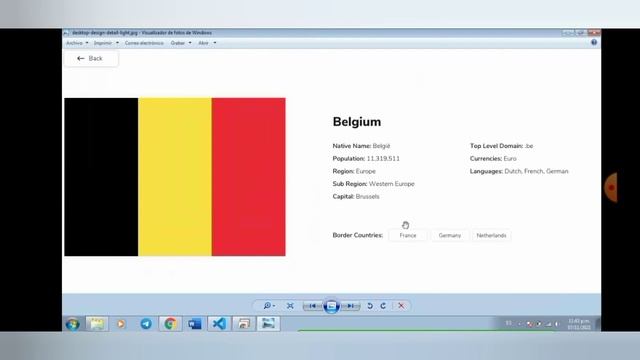
Task: Delete the photo using the red X icon
Action: coord(401,306)
